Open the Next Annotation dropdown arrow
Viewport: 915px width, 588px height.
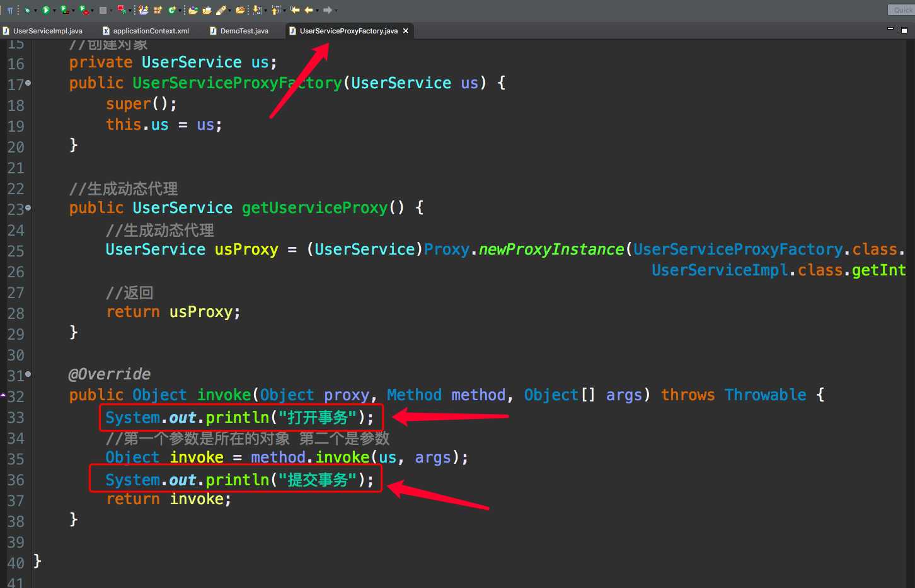(x=265, y=11)
